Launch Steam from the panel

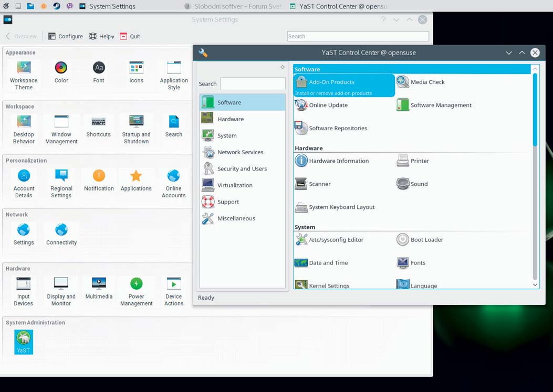56,6
